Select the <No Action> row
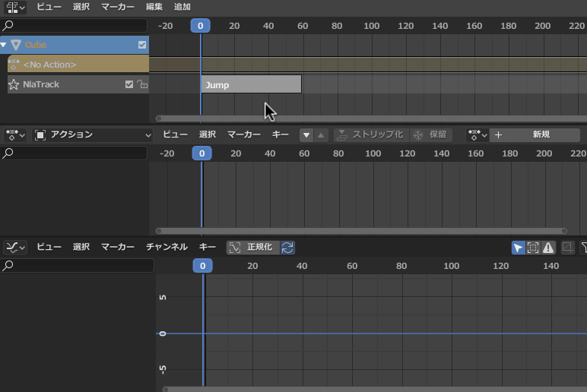 coord(78,65)
